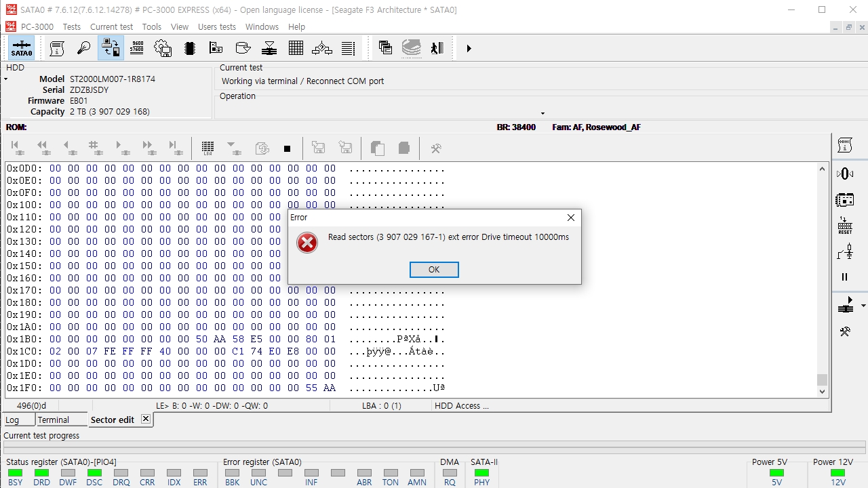Image resolution: width=868 pixels, height=488 pixels.
Task: Click the zero with arrows icon in sidebar
Action: (x=845, y=174)
